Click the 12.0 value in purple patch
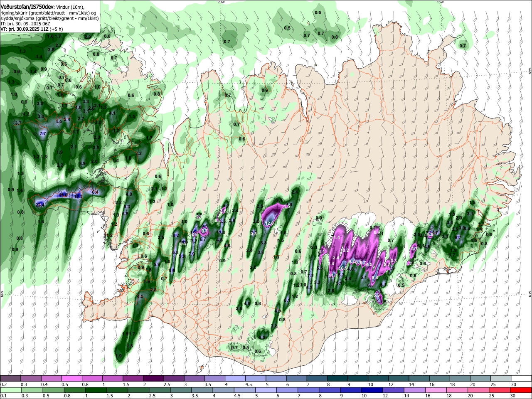 (x=269, y=223)
